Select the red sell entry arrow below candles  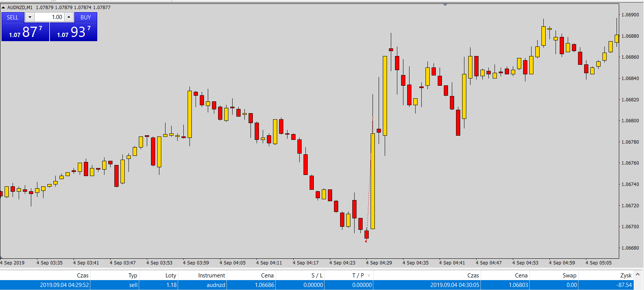(366, 241)
